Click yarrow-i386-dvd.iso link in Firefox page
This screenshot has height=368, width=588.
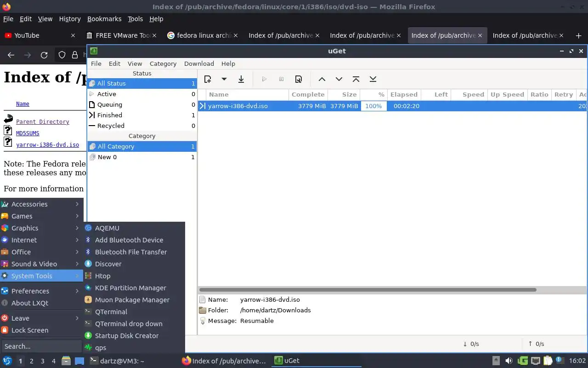47,144
